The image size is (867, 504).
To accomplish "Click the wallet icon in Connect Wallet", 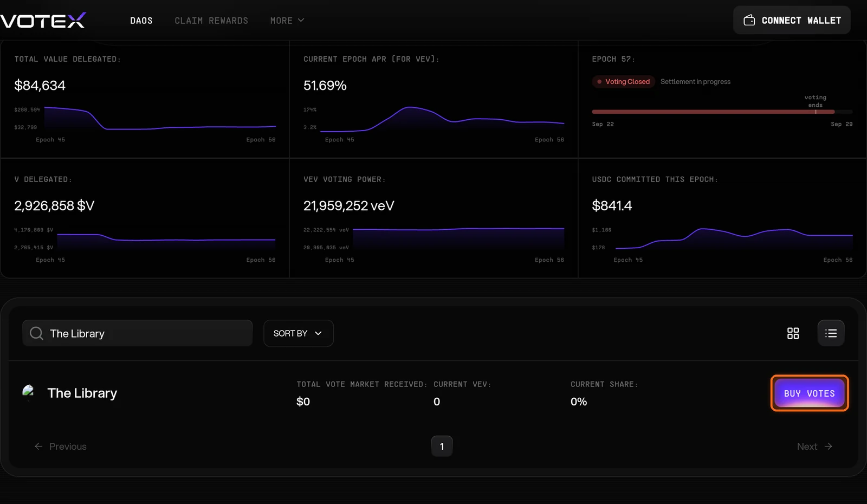I will tap(749, 20).
